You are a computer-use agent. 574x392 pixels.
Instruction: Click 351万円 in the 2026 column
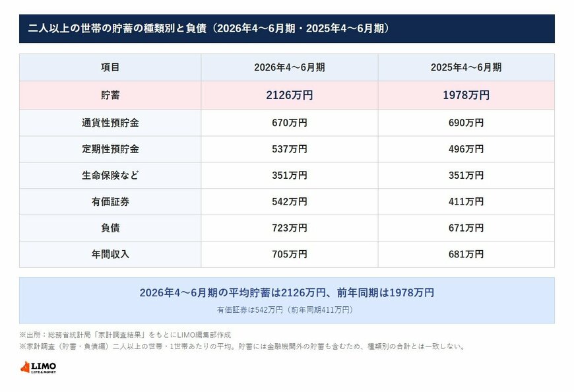point(289,176)
